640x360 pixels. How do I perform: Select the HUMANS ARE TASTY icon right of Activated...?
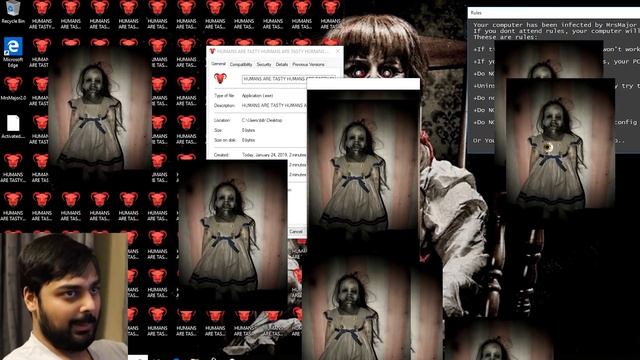[40, 130]
